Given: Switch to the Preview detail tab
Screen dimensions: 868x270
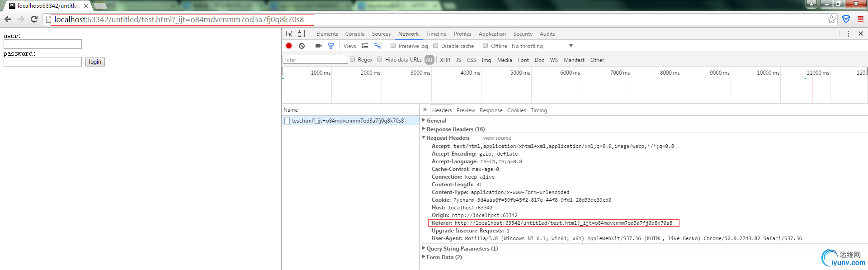Looking at the screenshot, I should (466, 110).
